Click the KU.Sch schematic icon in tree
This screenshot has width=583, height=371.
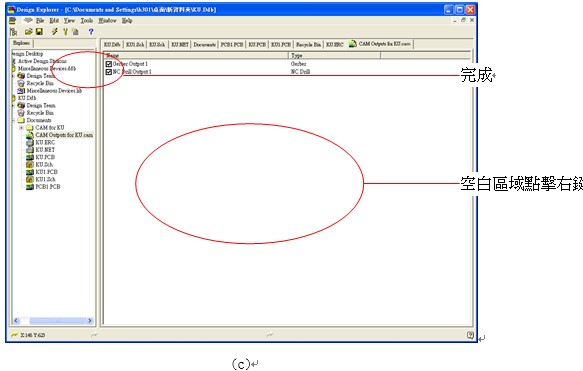30,164
